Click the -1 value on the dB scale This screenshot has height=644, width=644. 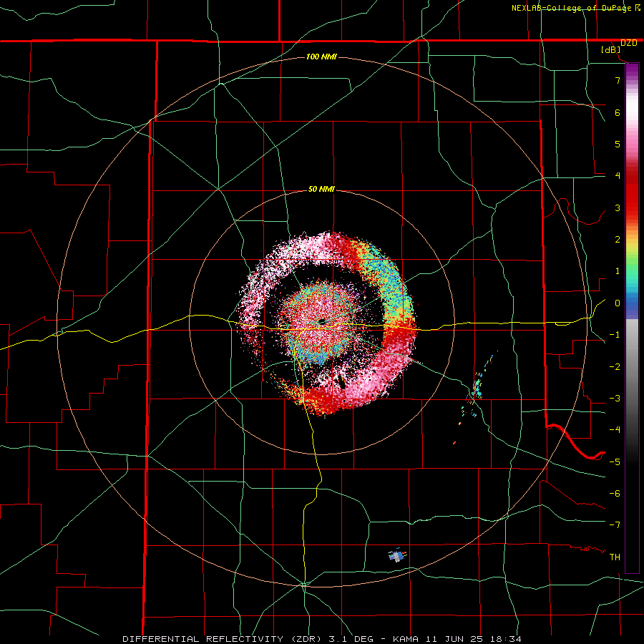[x=615, y=335]
